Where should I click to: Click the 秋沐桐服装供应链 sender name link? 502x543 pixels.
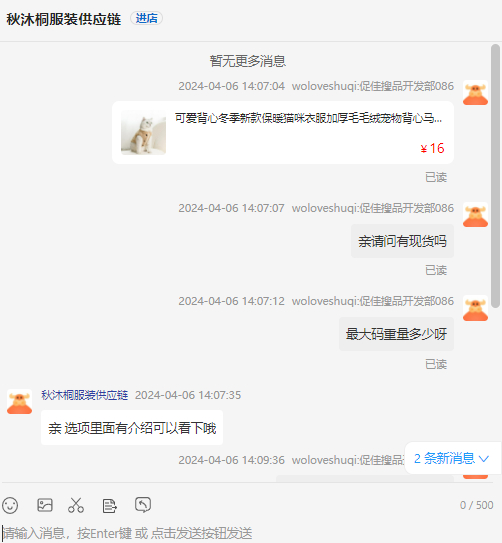point(85,395)
